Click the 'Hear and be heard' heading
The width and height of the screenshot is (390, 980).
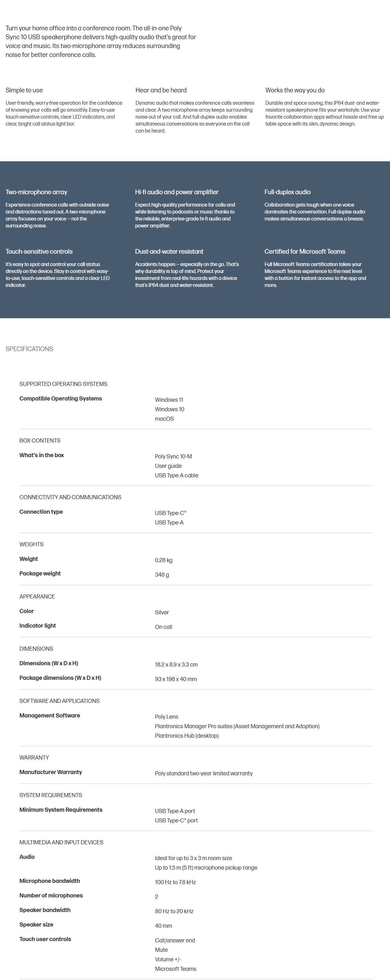[161, 90]
